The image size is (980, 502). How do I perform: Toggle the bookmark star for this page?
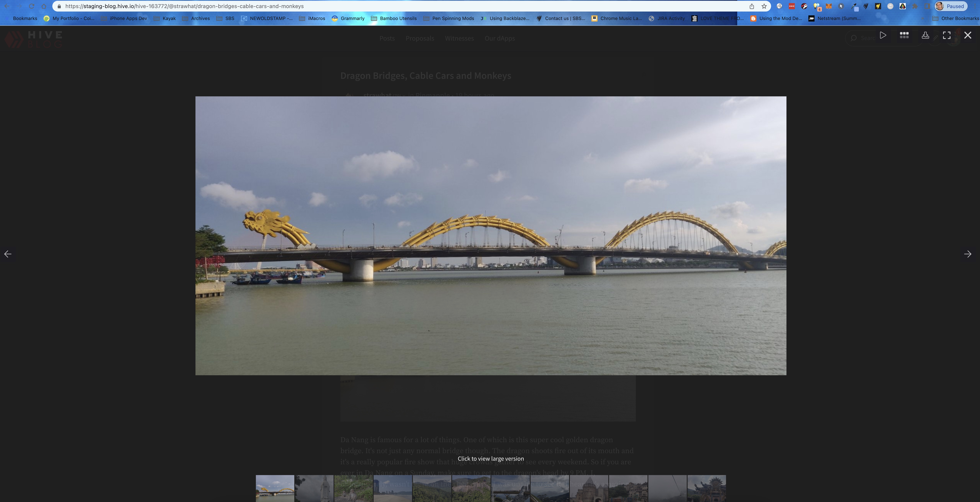tap(764, 6)
